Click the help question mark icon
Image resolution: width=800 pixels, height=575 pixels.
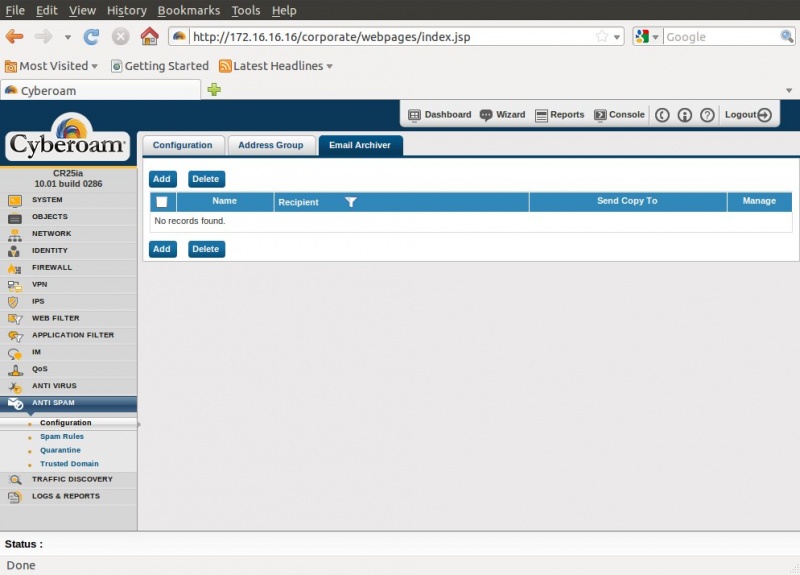(707, 115)
